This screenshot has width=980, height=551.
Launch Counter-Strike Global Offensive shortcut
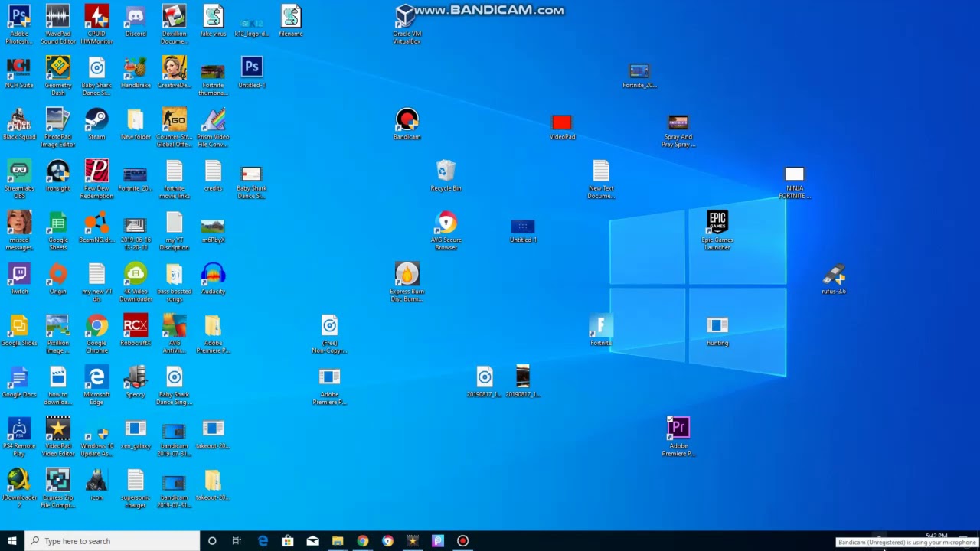[174, 127]
